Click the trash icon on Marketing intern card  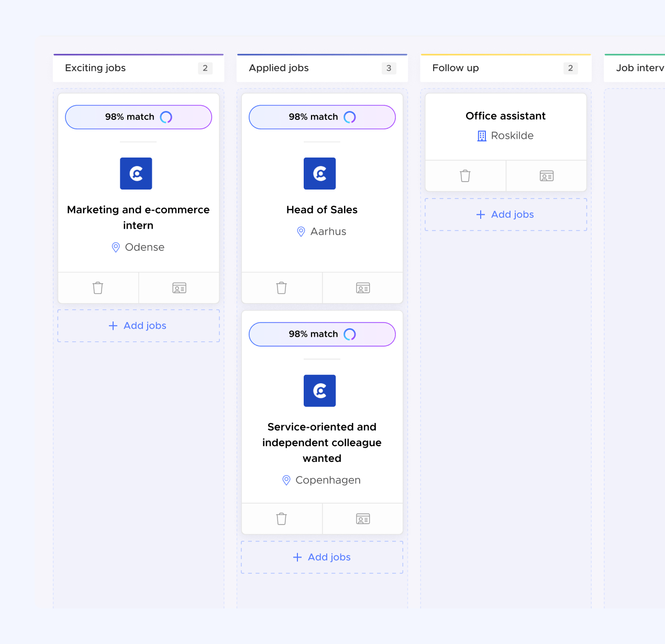(x=98, y=287)
